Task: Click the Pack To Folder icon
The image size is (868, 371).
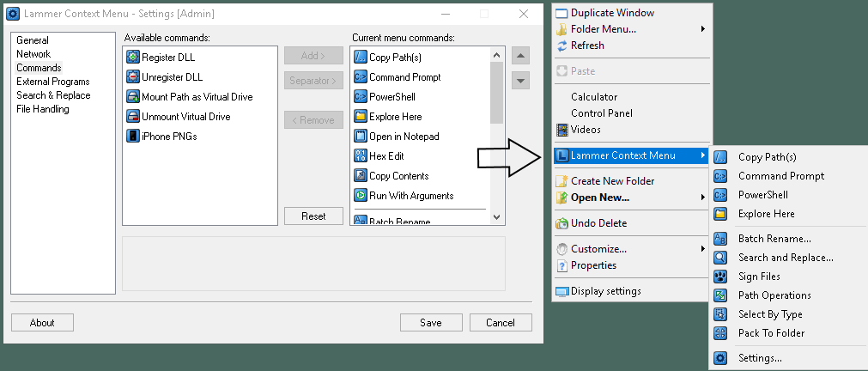Action: click(720, 333)
